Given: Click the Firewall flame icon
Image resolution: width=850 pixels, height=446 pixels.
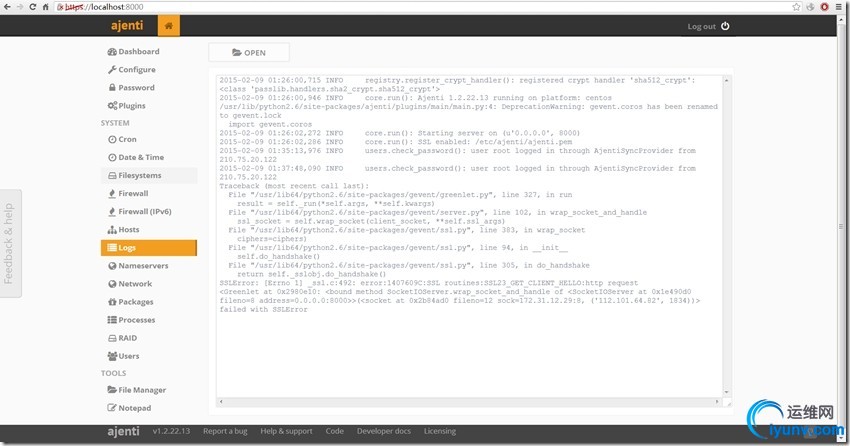Looking at the screenshot, I should click(x=112, y=193).
